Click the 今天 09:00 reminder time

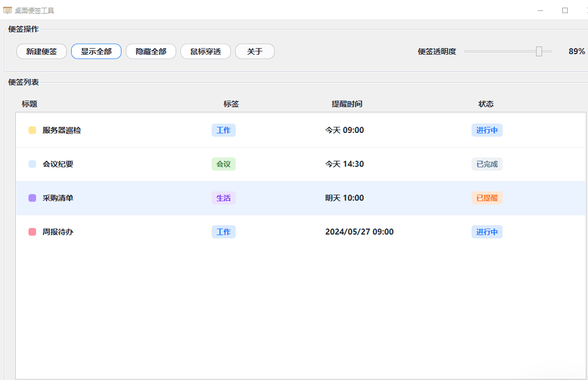click(x=344, y=130)
